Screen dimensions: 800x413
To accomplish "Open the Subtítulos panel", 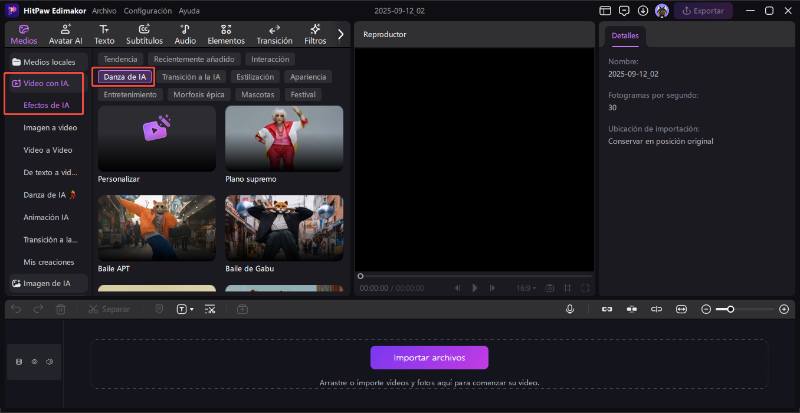I will pyautogui.click(x=144, y=35).
